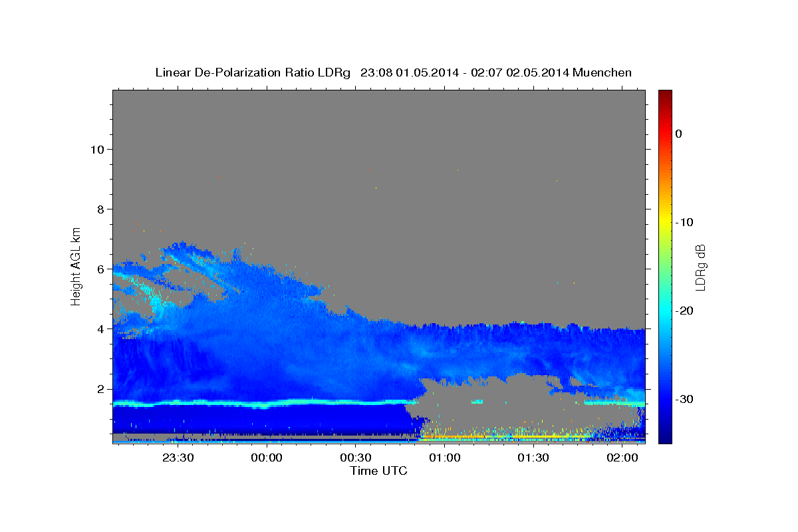The width and height of the screenshot is (798, 532).
Task: Click the colorbar value '-20'
Action: [x=684, y=311]
